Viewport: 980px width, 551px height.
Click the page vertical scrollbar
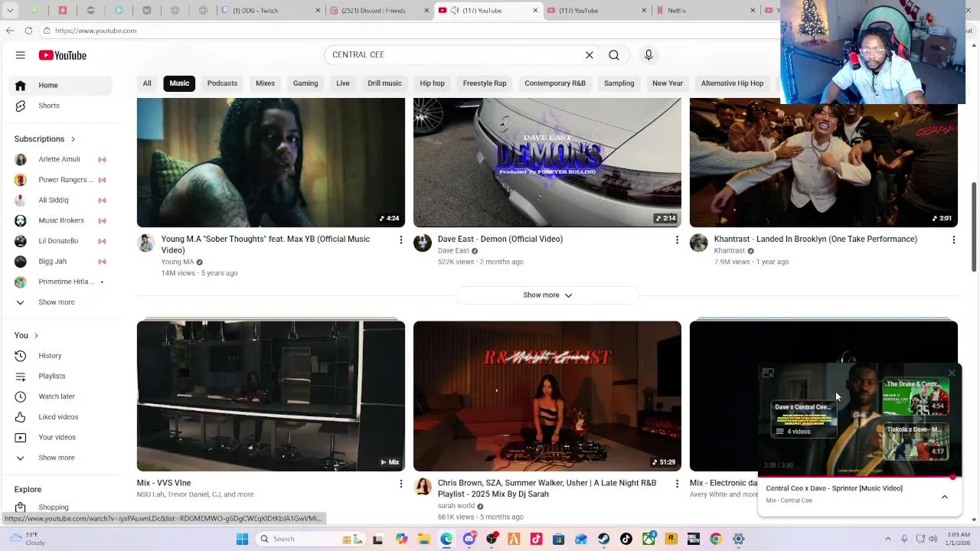click(974, 226)
